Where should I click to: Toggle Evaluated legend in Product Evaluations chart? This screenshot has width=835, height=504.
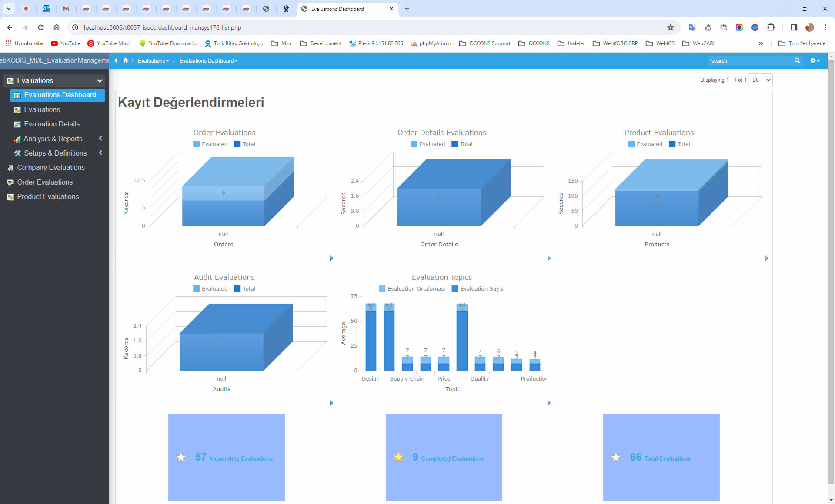coord(645,144)
